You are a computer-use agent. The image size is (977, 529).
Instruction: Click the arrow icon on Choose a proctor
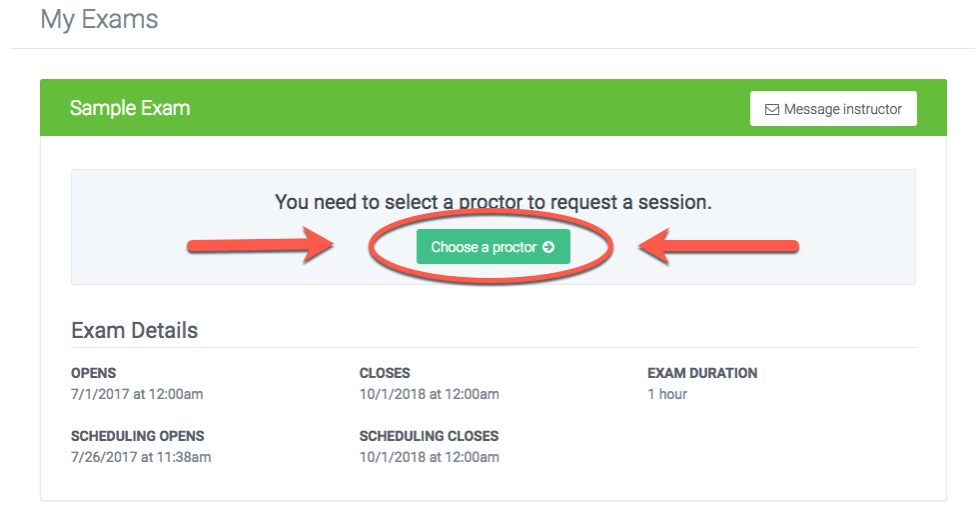548,247
